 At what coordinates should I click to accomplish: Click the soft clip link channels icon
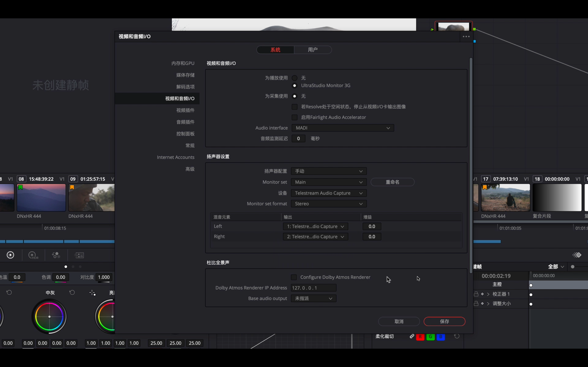(x=412, y=336)
